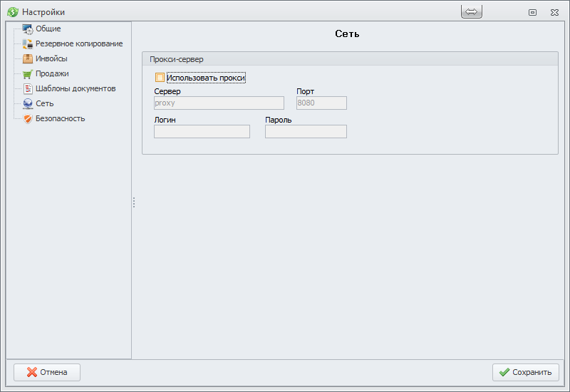The image size is (570, 392).
Task: Click the Безопасность shield icon
Action: pos(28,119)
